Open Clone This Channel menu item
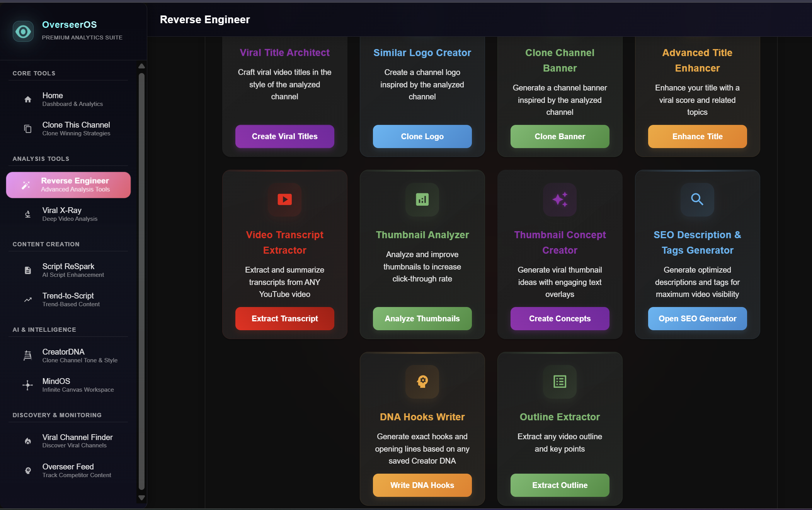812x510 pixels. click(x=76, y=129)
